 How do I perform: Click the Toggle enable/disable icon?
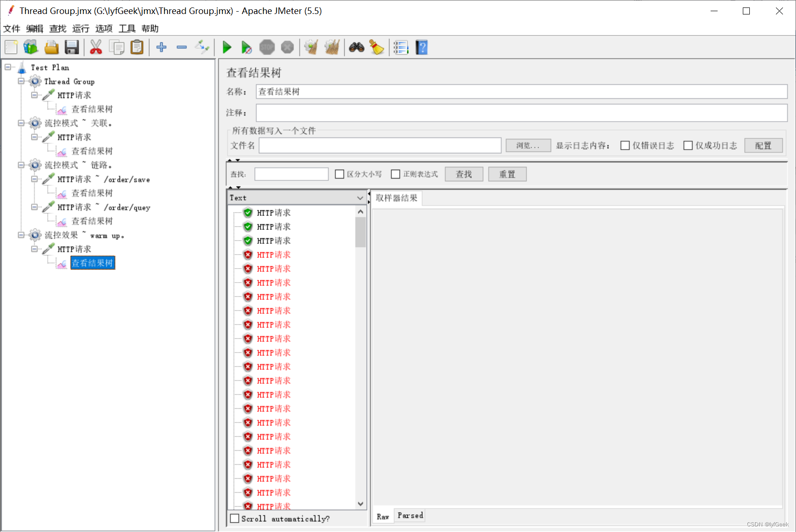coord(202,47)
